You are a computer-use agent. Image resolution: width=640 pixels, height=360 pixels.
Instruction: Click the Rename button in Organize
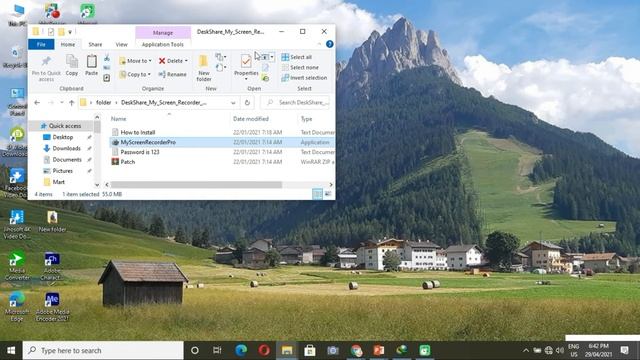172,74
